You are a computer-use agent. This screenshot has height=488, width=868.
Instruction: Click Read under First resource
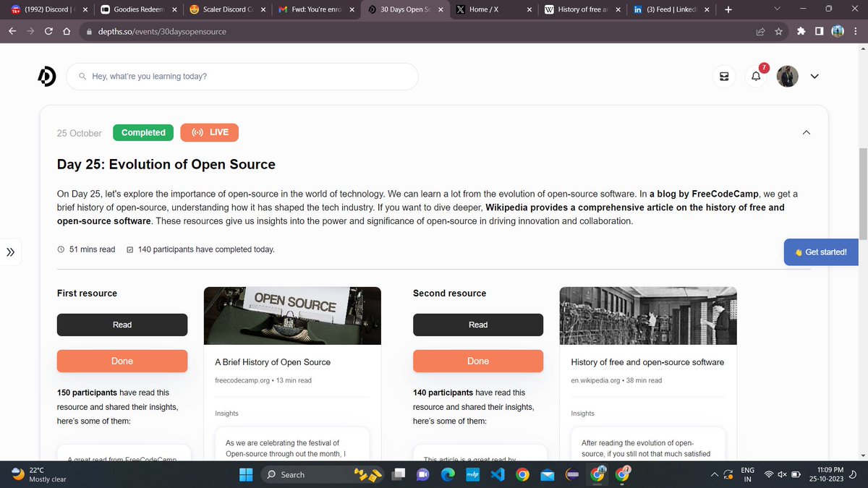[122, 325]
